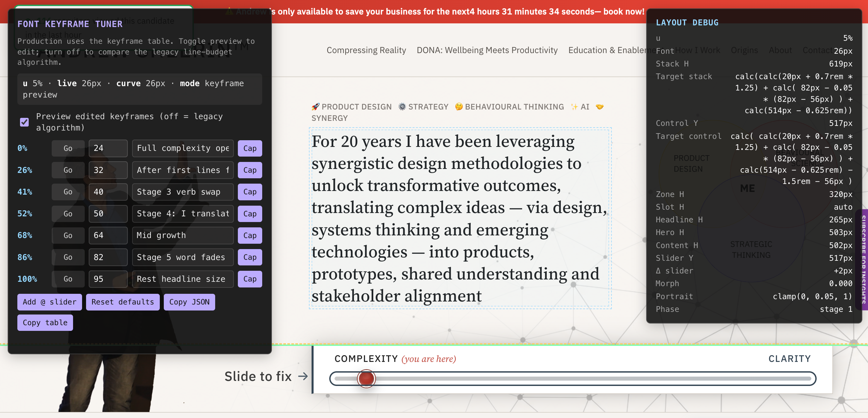Click Cap button for 100% keyframe

(x=250, y=279)
